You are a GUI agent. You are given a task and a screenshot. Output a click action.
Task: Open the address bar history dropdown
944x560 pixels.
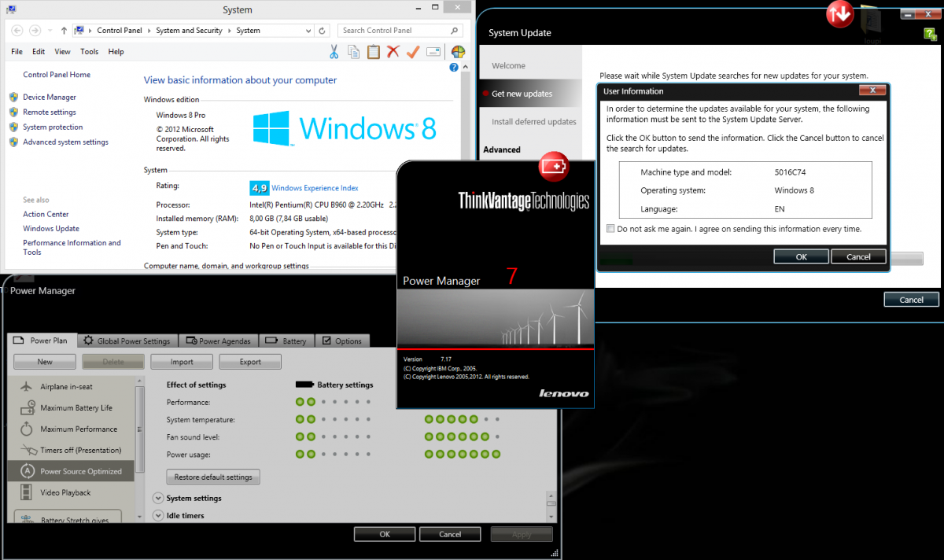coord(308,31)
